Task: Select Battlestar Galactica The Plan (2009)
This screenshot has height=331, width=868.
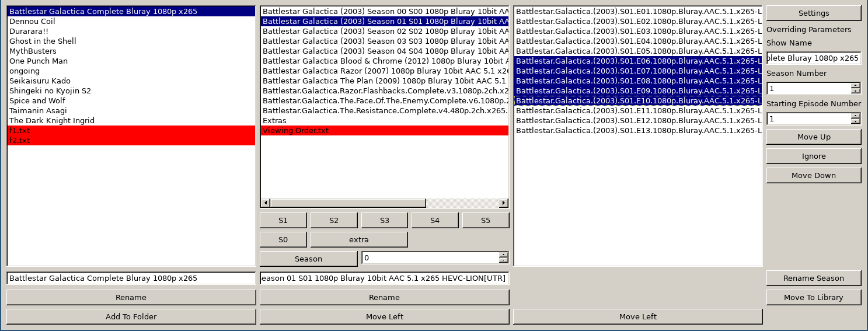Action: tap(385, 81)
